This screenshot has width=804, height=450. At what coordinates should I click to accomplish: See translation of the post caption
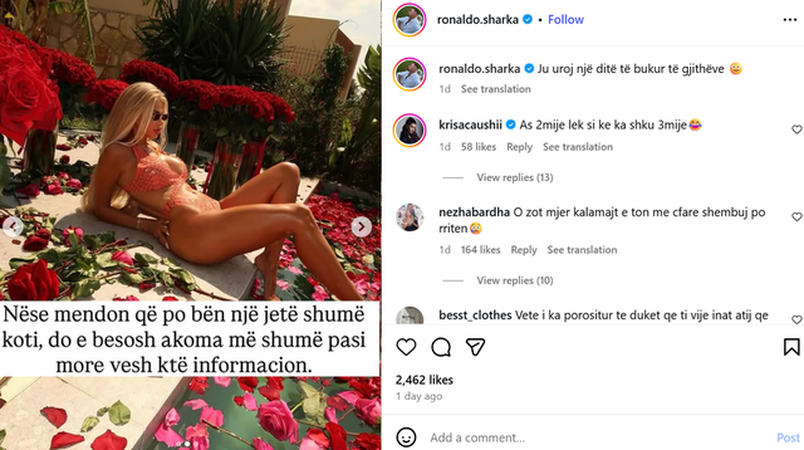(495, 89)
